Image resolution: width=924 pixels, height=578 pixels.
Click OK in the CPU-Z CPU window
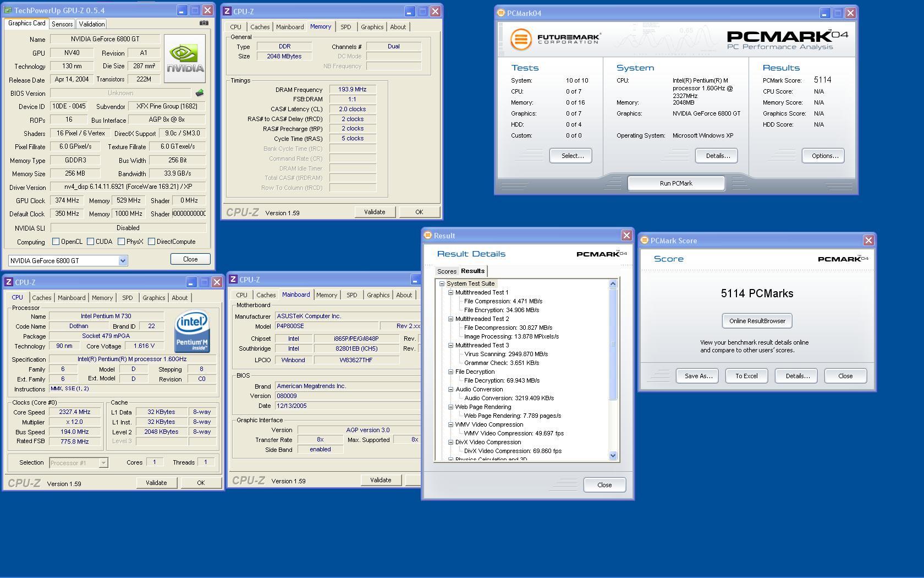[x=201, y=483]
